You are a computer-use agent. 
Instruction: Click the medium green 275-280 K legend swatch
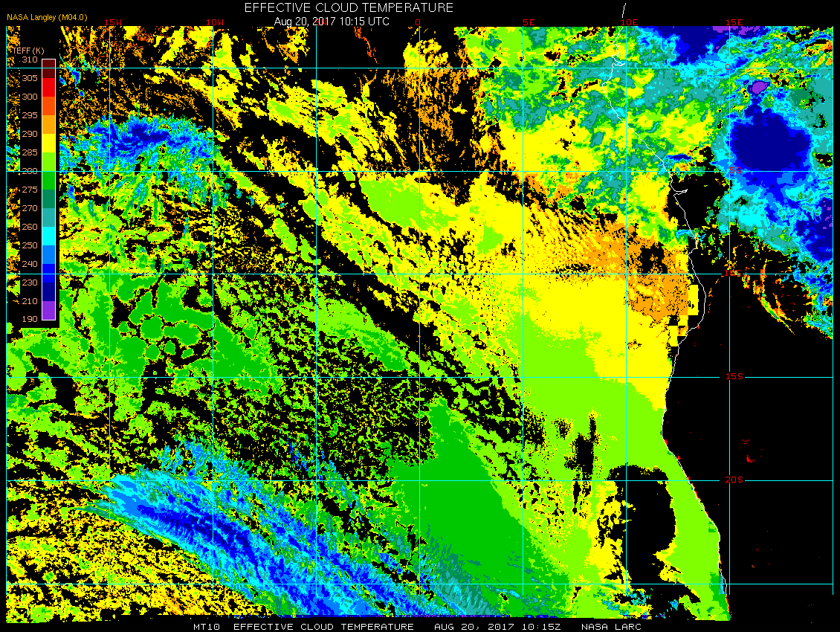coord(49,180)
